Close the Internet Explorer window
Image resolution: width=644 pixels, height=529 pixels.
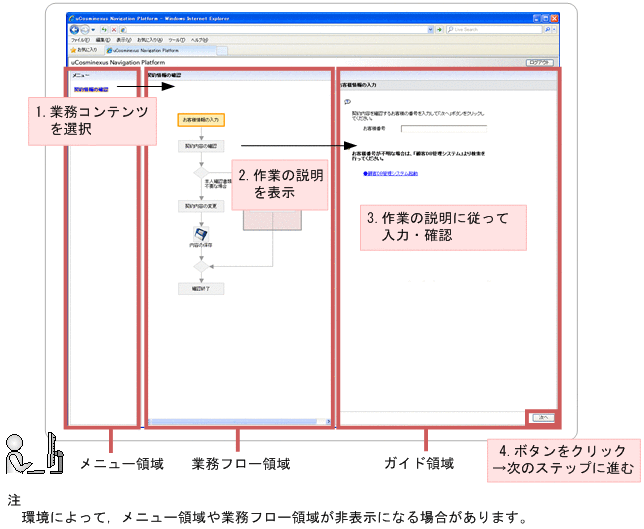[554, 18]
